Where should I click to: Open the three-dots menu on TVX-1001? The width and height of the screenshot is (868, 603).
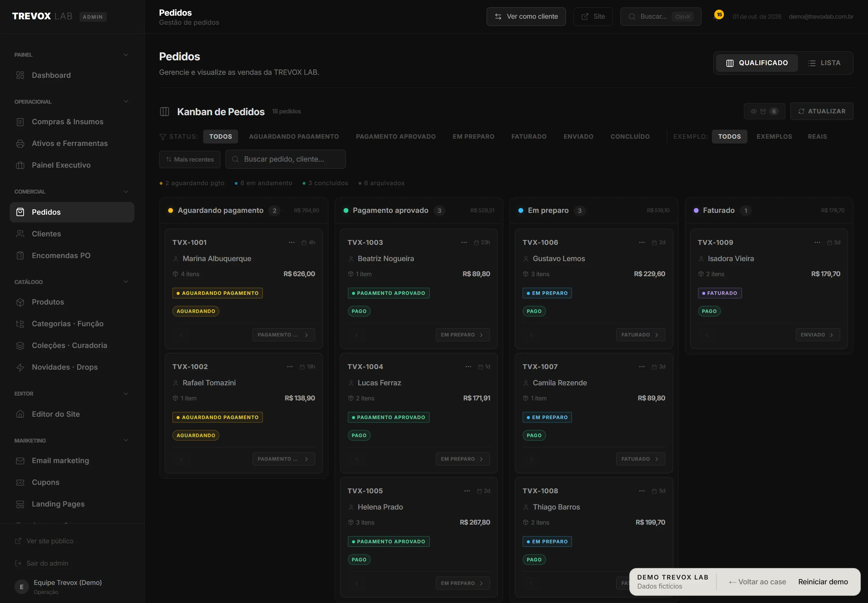(x=292, y=243)
